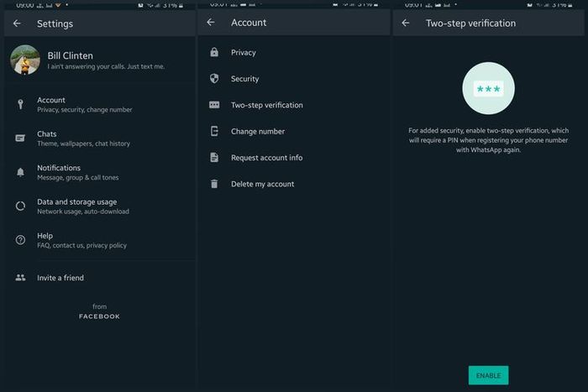The image size is (588, 392).
Task: Tap 'Theme, wallpapers, chat history' subtitle
Action: pos(83,144)
